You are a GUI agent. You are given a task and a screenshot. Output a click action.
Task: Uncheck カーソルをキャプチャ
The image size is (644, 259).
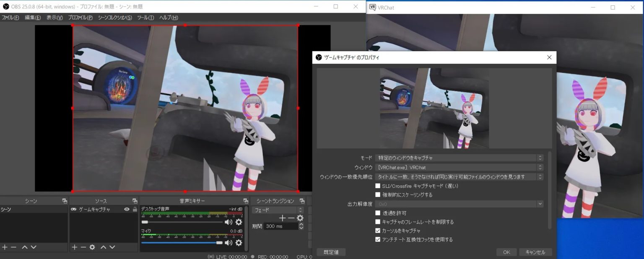(x=378, y=231)
